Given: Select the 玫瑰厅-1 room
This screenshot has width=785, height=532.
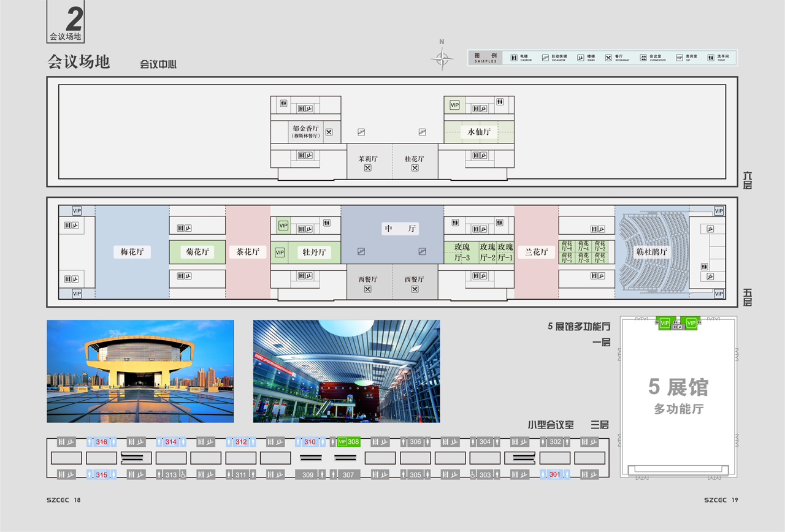Looking at the screenshot, I should tap(505, 252).
